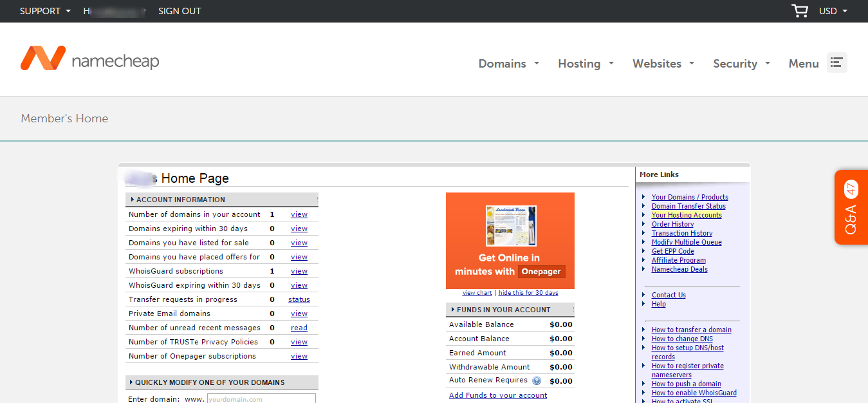Click the Sign Out link
Viewport: 868px width, 403px height.
coord(180,11)
